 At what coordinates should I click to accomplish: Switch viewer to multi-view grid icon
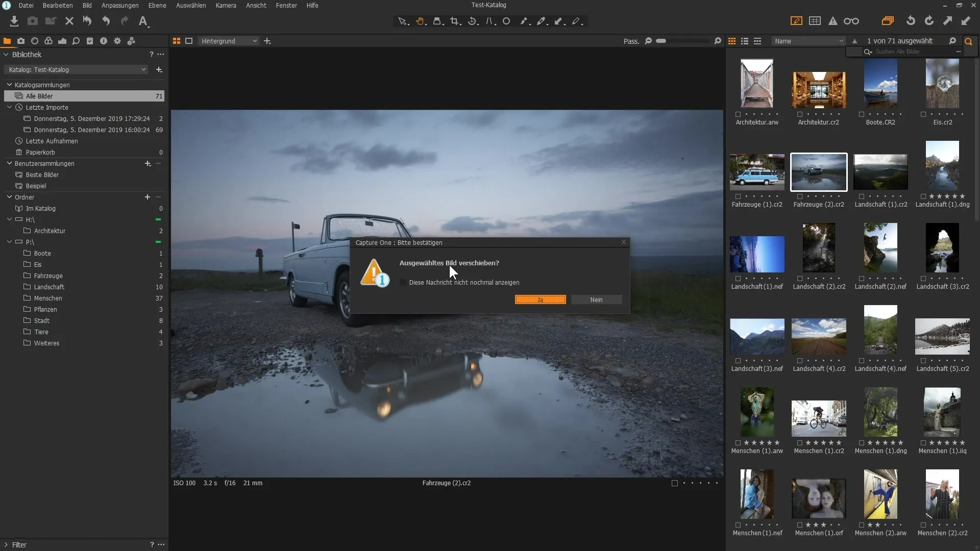177,41
